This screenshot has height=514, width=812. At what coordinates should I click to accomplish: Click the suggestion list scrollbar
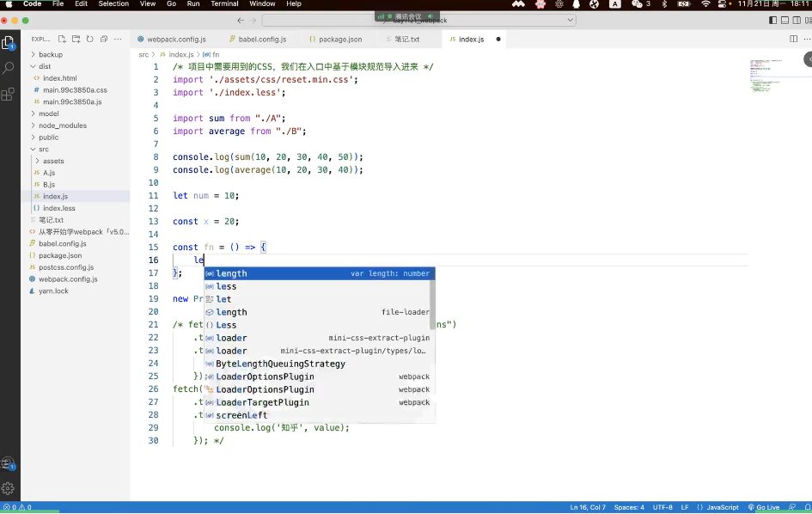(x=432, y=299)
